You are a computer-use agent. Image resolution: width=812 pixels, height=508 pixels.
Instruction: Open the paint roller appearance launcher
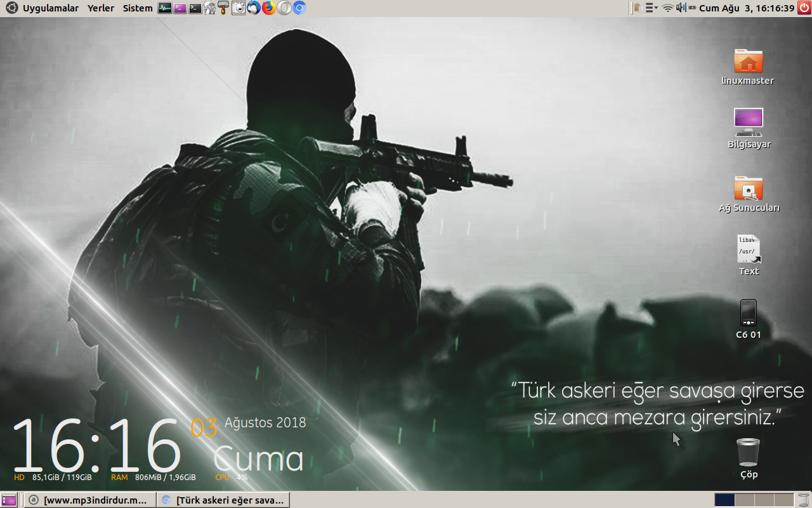click(223, 8)
